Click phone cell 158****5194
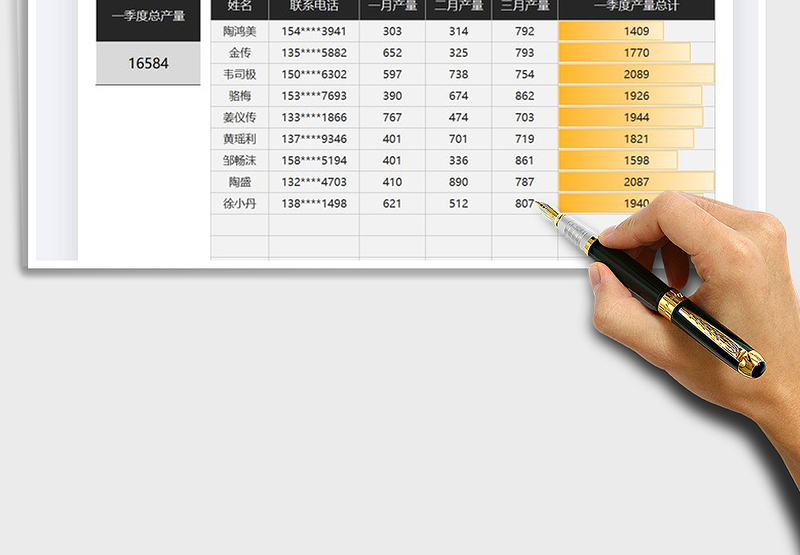The height and width of the screenshot is (555, 800). (314, 160)
